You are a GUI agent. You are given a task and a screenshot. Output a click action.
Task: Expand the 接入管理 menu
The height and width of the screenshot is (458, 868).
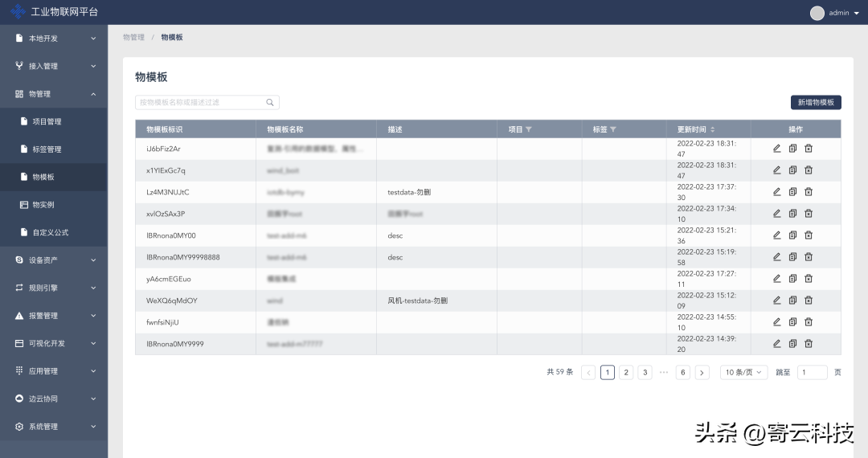point(54,66)
